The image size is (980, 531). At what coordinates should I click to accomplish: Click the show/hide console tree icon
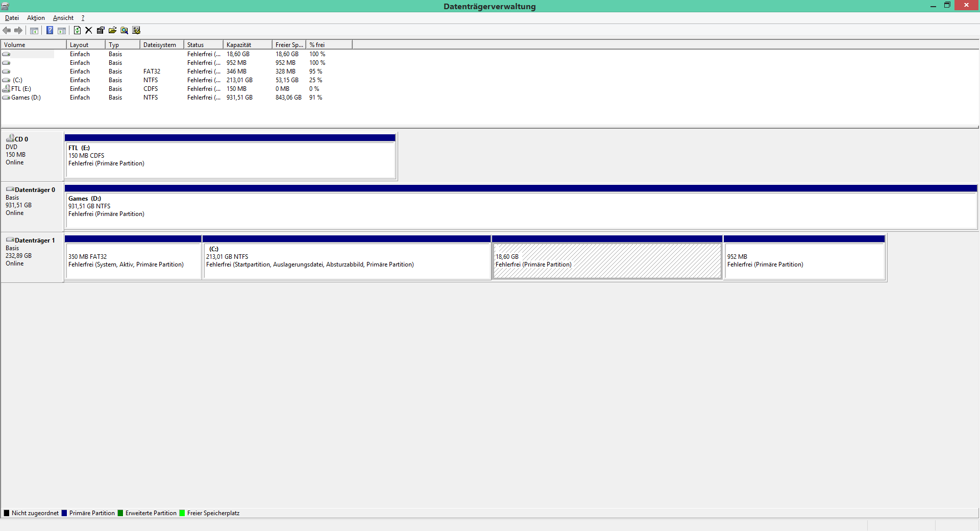point(34,31)
